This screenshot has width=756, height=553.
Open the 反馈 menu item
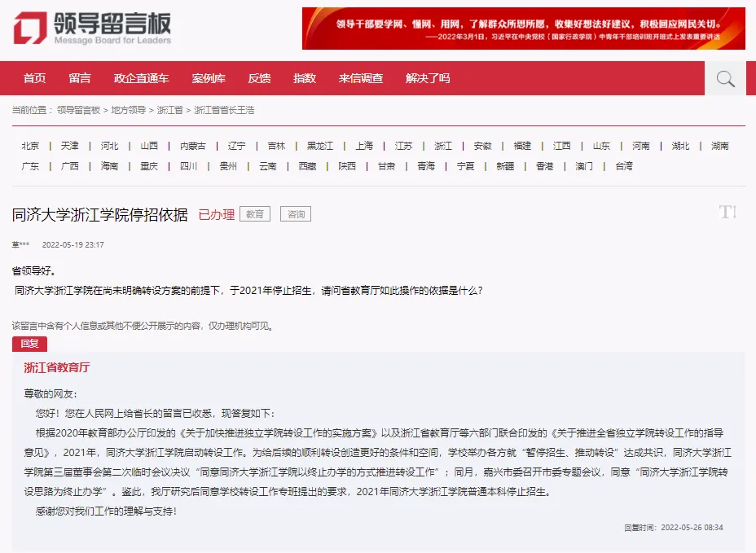(259, 78)
